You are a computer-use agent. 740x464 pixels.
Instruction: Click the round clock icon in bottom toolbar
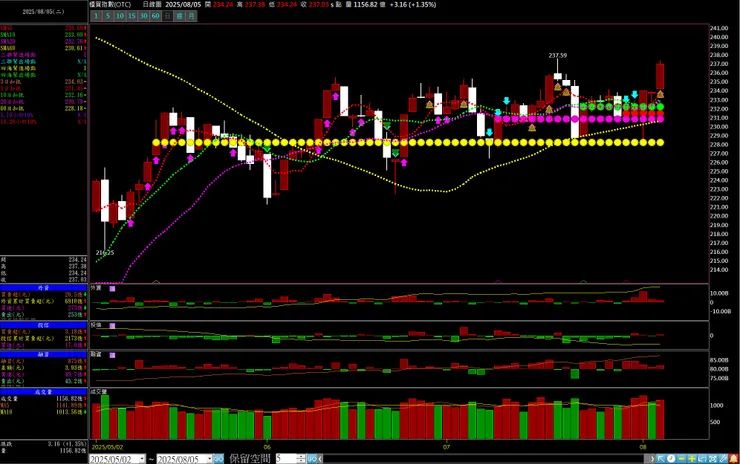pos(671,459)
